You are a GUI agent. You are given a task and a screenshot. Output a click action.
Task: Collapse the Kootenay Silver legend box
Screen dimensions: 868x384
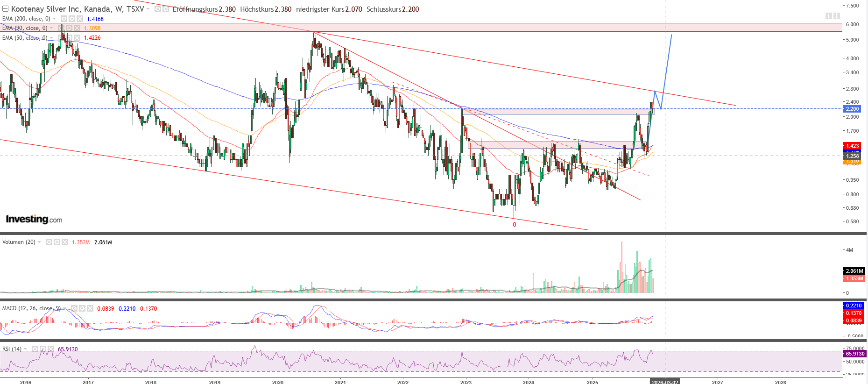pos(5,9)
